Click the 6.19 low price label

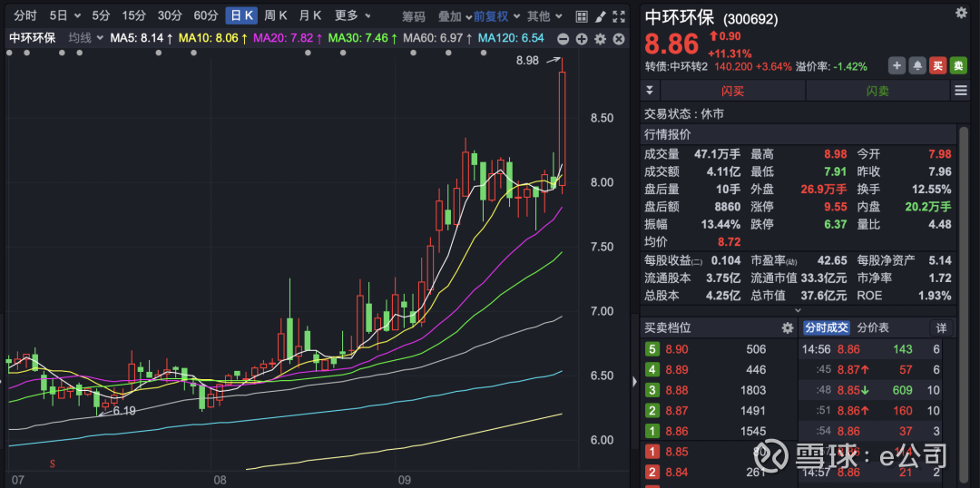pos(124,411)
